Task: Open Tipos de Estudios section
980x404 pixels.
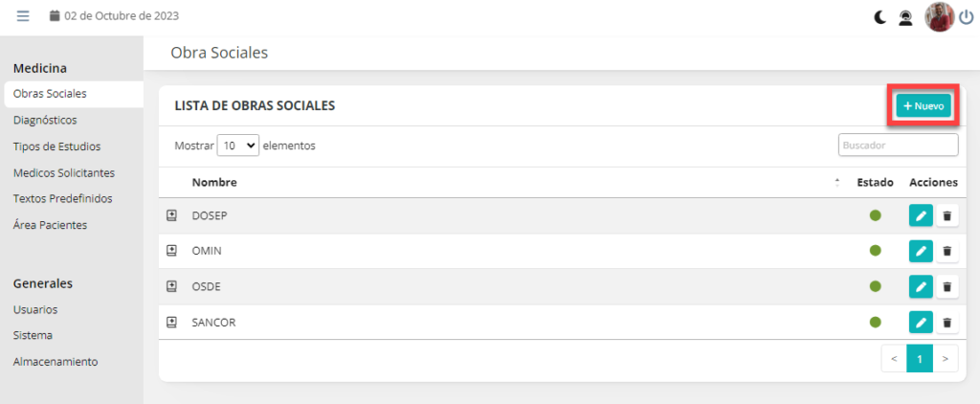Action: tap(56, 146)
